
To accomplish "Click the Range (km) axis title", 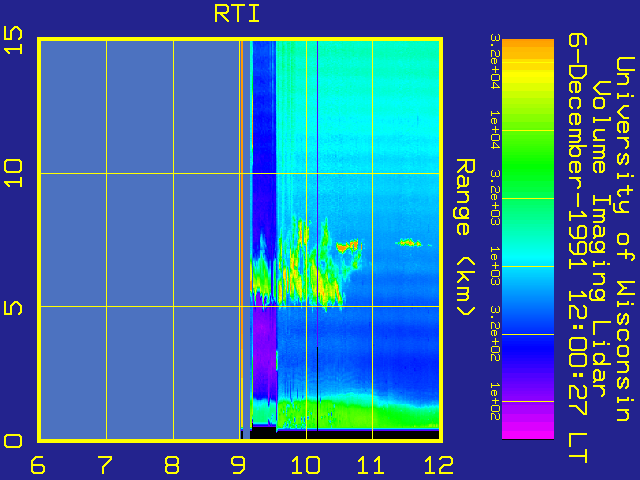I will click(x=465, y=237).
